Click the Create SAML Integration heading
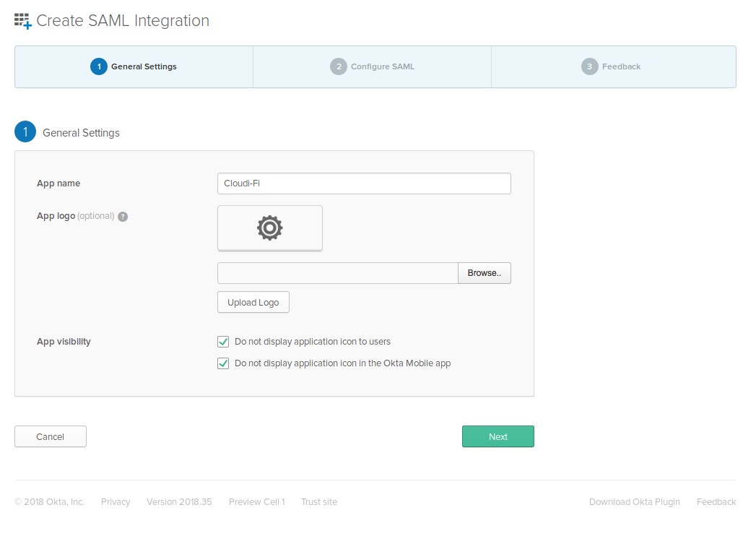 tap(123, 21)
